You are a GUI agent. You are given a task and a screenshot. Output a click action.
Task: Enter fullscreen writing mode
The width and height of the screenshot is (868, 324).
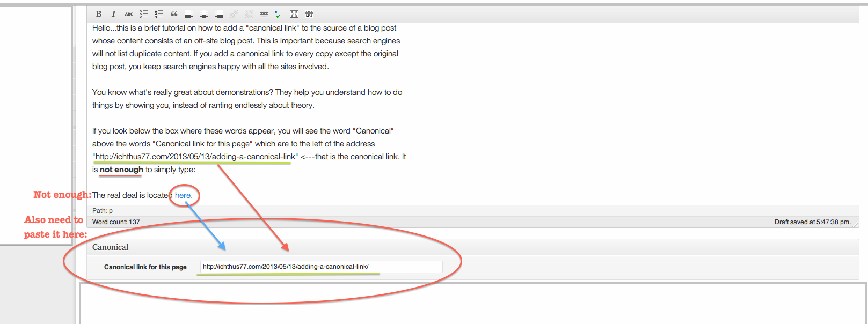pyautogui.click(x=294, y=14)
